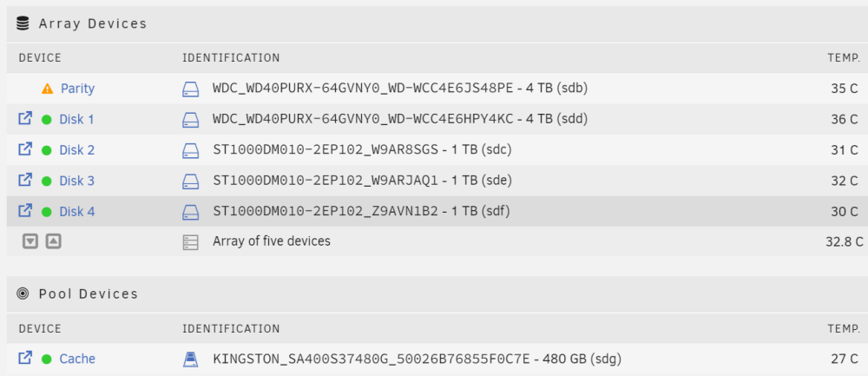Image resolution: width=868 pixels, height=376 pixels.
Task: Open the Parity device link
Action: (77, 89)
